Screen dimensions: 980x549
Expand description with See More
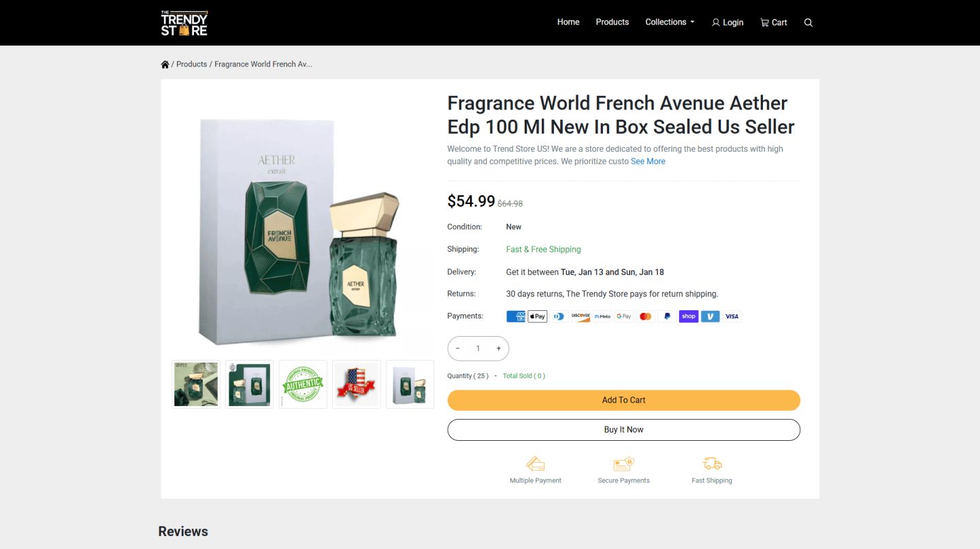648,161
